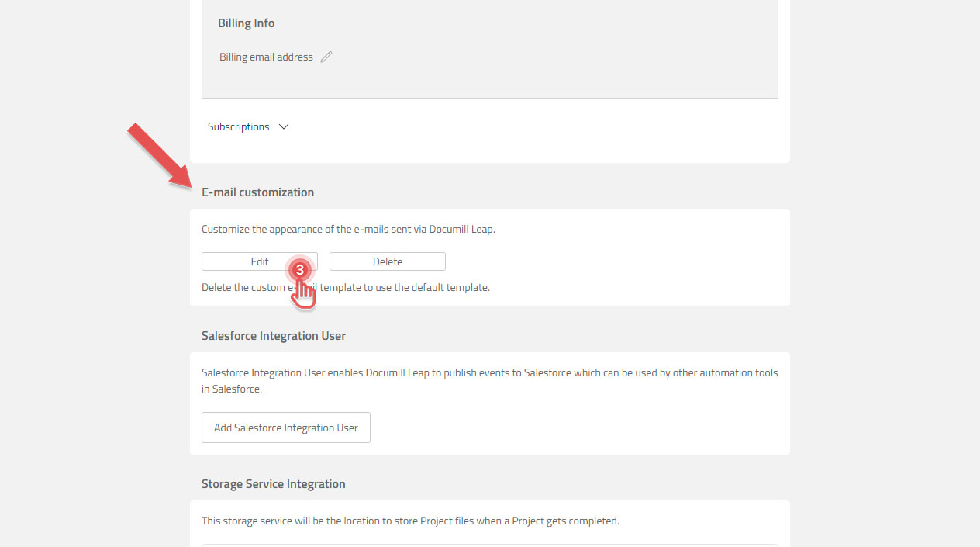Select the Storage Service Integration heading
This screenshot has width=980, height=547.
pyautogui.click(x=273, y=483)
